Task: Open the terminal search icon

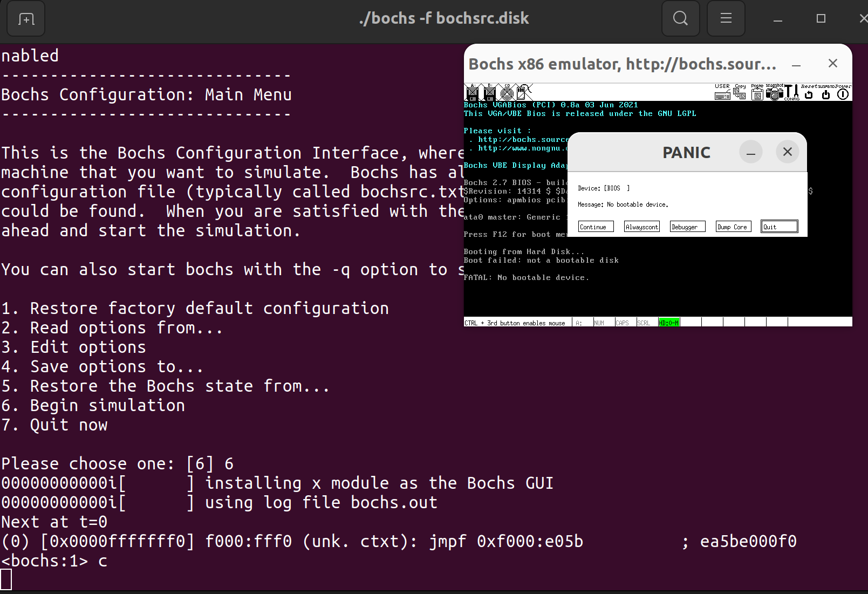Action: click(x=680, y=18)
